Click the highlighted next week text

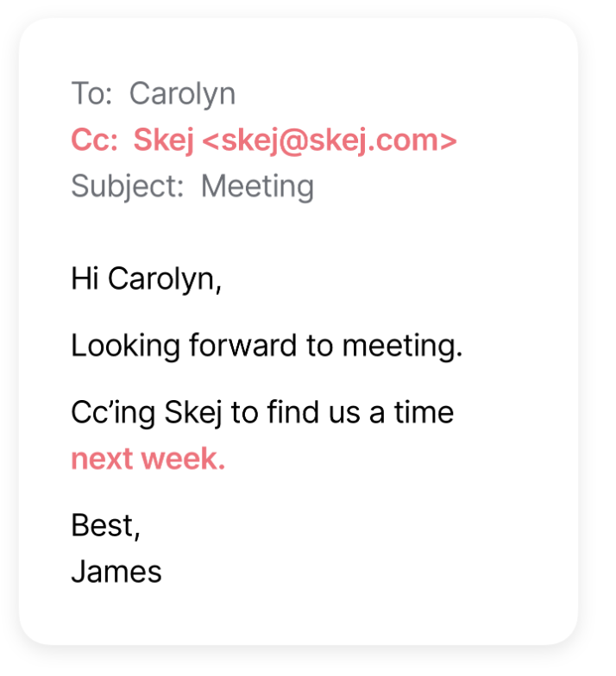point(148,459)
